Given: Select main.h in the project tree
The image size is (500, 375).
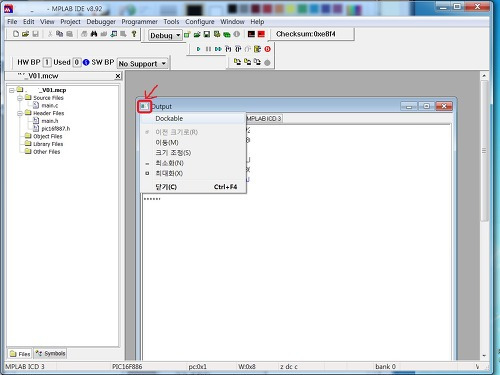Looking at the screenshot, I should point(50,121).
